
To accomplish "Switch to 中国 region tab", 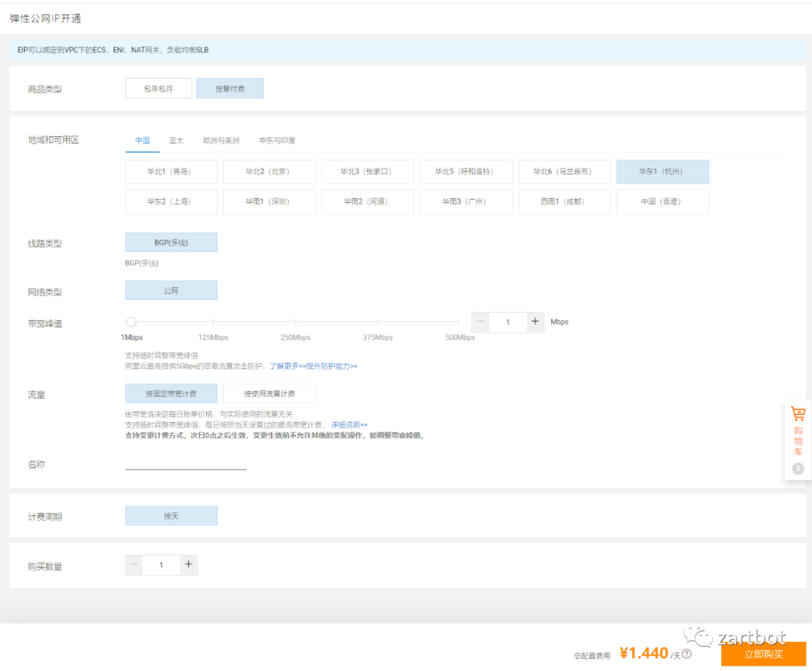I will (142, 141).
